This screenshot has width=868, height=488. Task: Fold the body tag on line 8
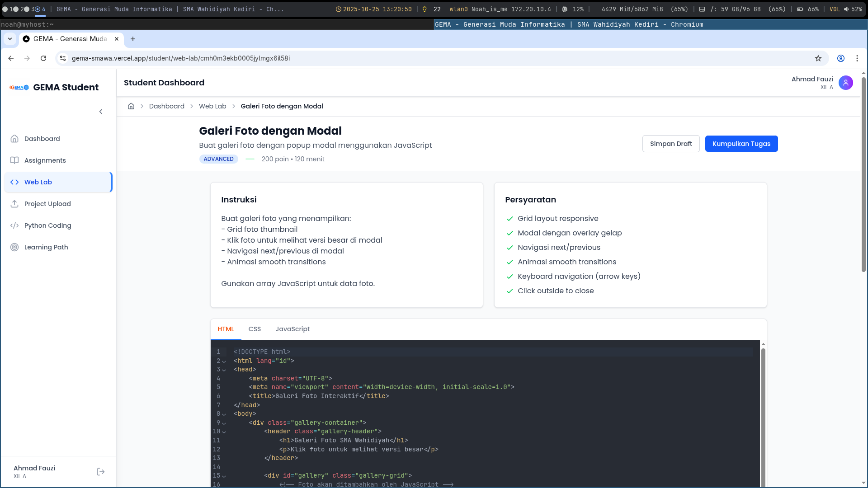click(224, 414)
